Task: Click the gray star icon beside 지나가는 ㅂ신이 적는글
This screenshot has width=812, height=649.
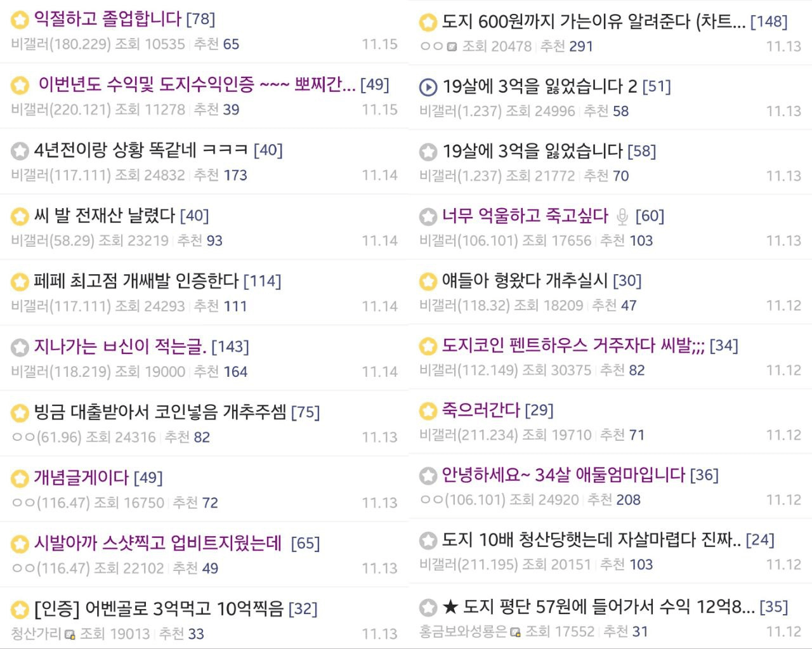Action: pyautogui.click(x=20, y=347)
